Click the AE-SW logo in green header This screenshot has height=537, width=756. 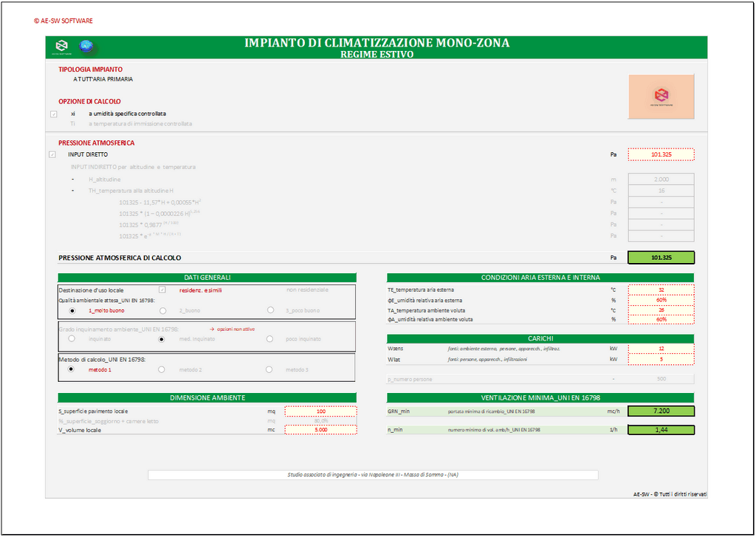coord(62,47)
